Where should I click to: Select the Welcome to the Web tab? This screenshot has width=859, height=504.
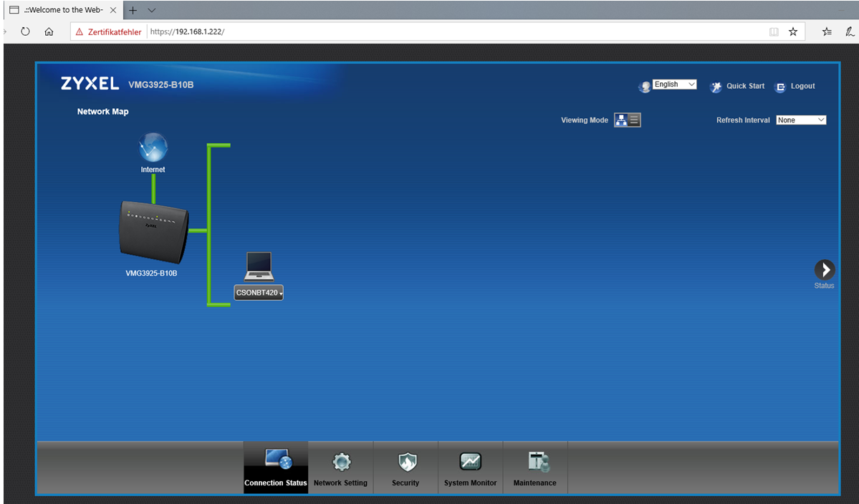(63, 10)
